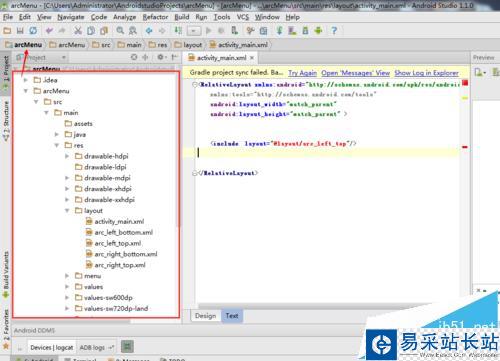Switch to the Text editor tab
This screenshot has width=500, height=361.
pos(232,316)
